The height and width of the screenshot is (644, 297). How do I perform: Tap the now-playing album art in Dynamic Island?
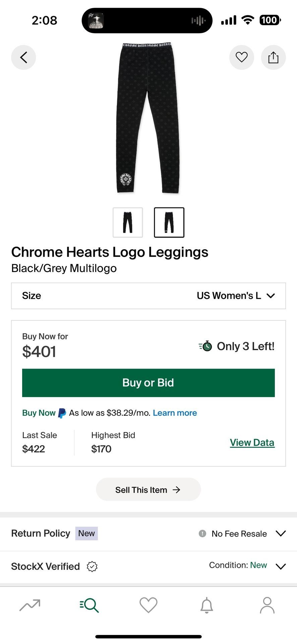96,20
